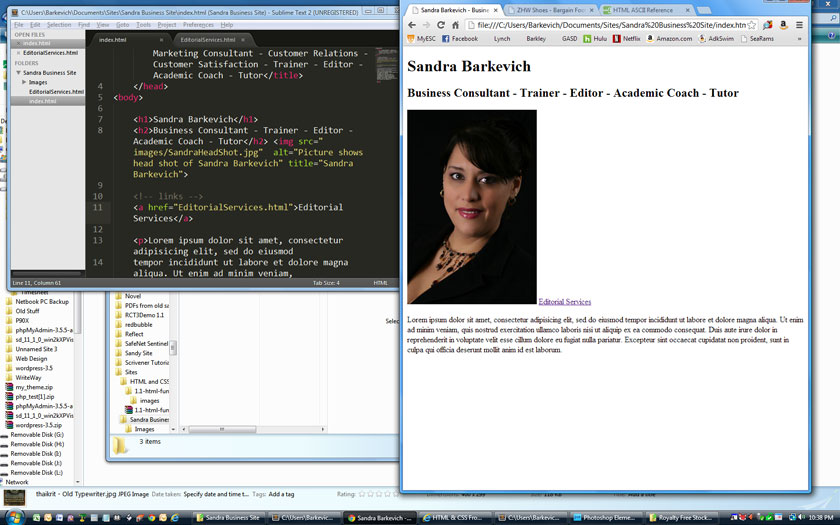This screenshot has height=525, width=840.
Task: Open Sublime Preferences menu
Action: tap(198, 25)
